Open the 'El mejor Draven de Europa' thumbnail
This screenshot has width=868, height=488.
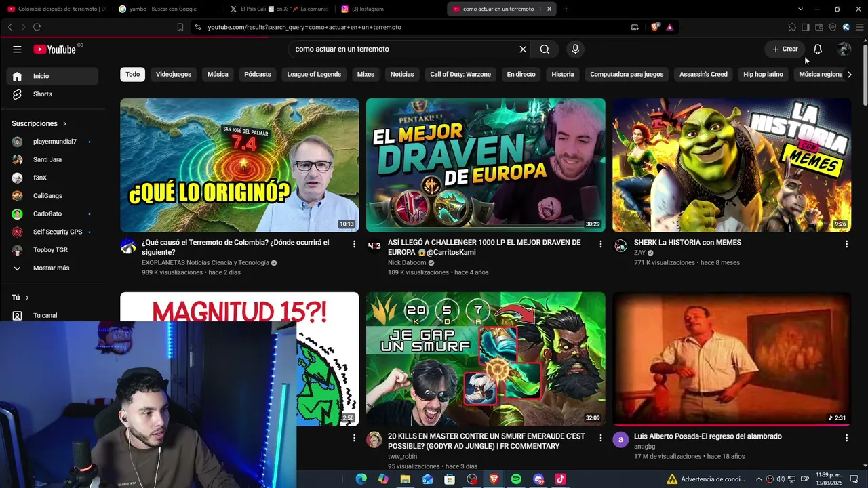(486, 165)
